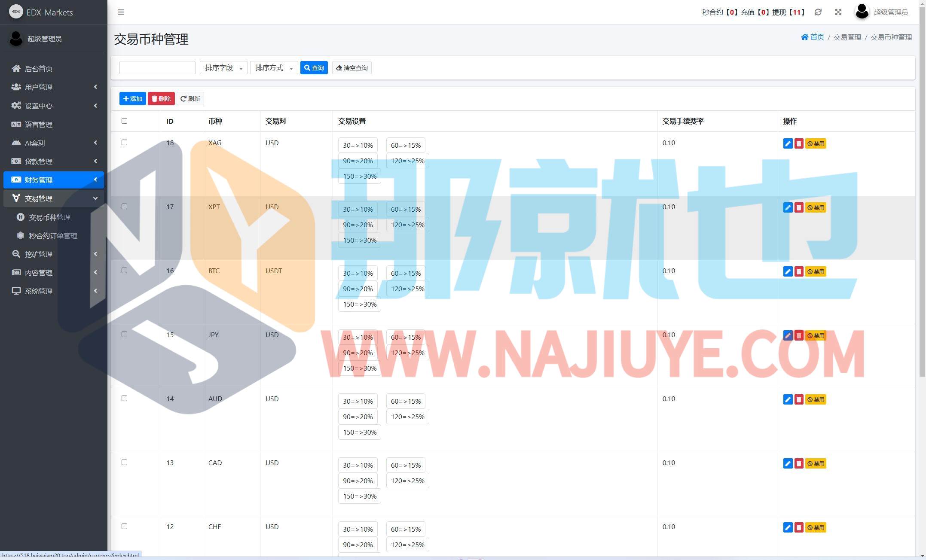Image resolution: width=926 pixels, height=560 pixels.
Task: Click red trash icon for XPT row
Action: point(798,207)
